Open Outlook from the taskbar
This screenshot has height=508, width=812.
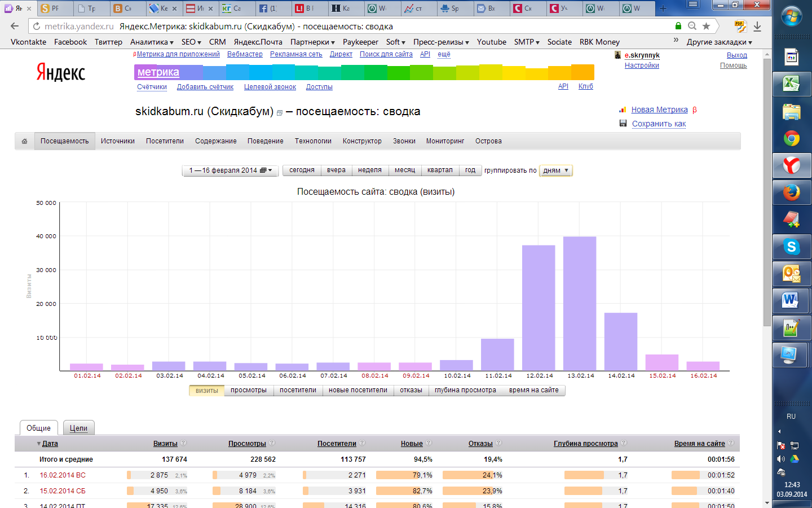pos(792,274)
